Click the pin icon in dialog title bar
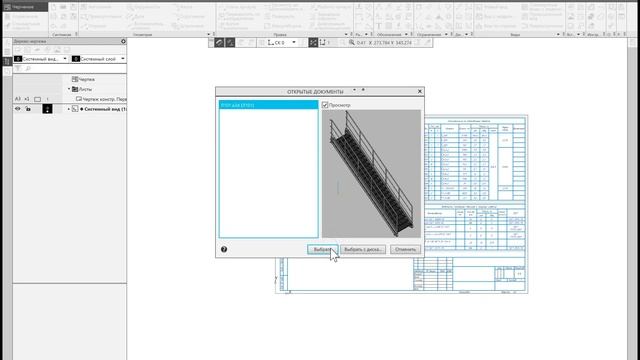The image size is (640, 360). tap(363, 90)
